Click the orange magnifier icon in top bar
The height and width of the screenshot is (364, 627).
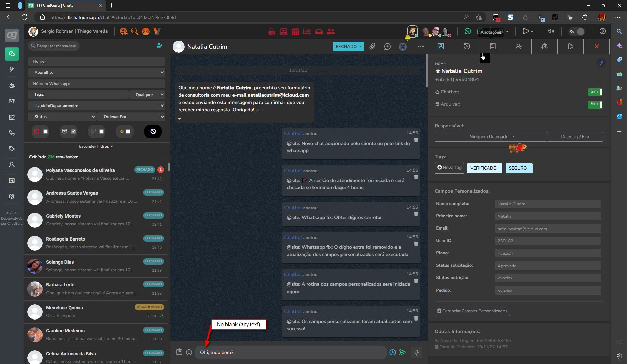(x=135, y=32)
